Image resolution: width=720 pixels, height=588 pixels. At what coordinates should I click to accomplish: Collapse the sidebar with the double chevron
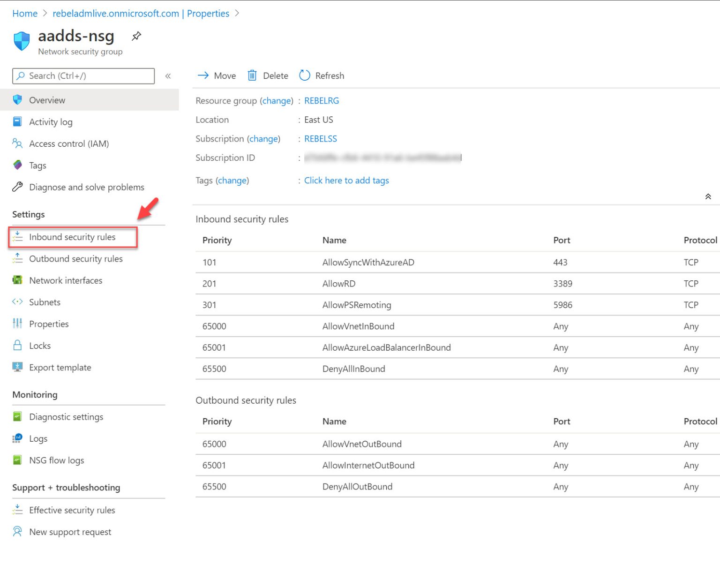click(168, 76)
